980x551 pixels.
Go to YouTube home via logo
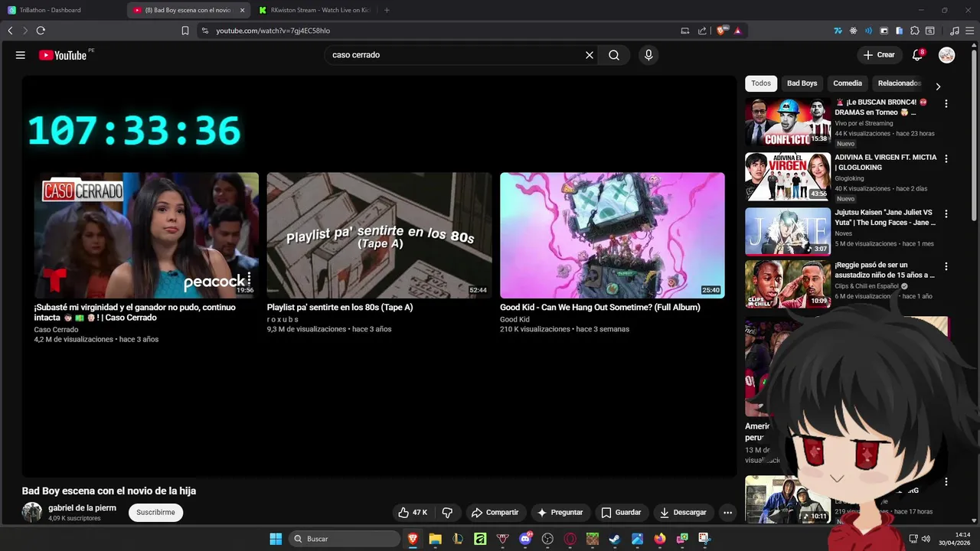click(x=63, y=55)
